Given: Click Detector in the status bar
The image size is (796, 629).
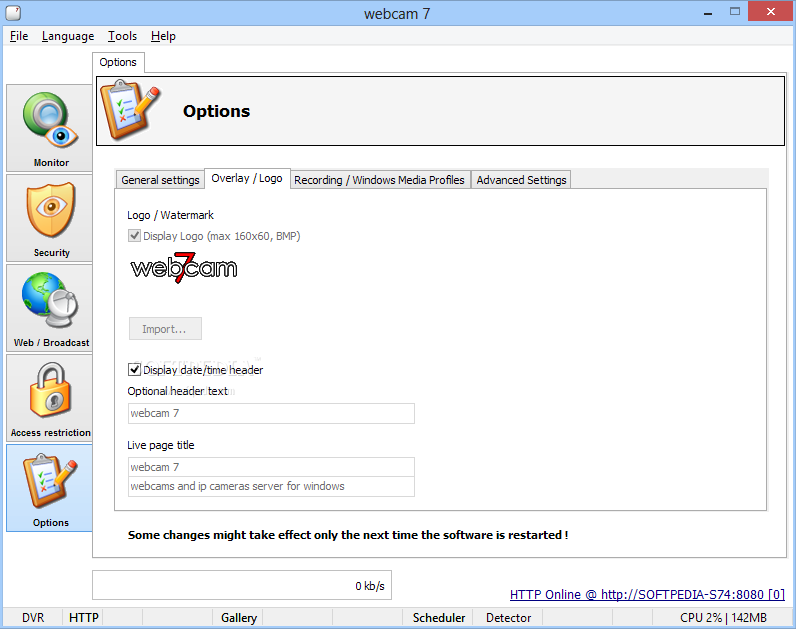Looking at the screenshot, I should coord(508,617).
